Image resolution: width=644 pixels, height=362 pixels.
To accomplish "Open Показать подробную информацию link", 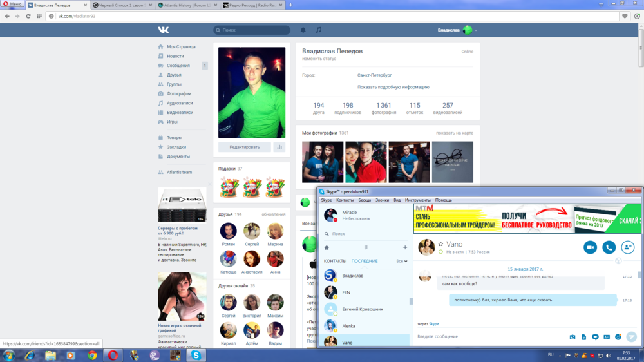I will click(x=393, y=87).
